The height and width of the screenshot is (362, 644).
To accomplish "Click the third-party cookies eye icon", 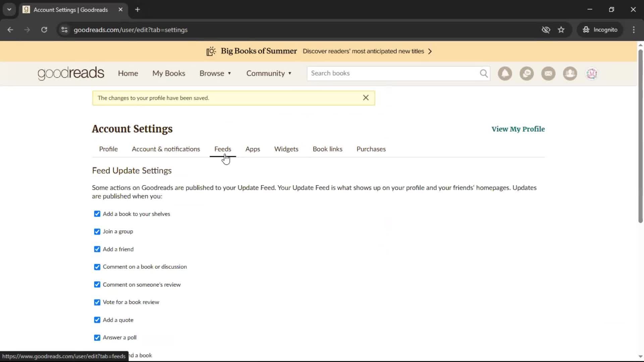I will (546, 30).
